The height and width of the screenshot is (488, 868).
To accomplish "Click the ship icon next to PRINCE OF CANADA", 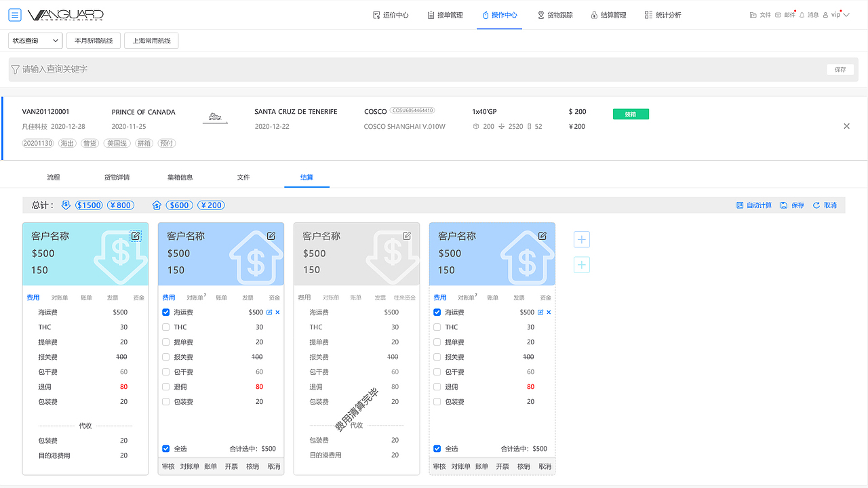I will (x=215, y=117).
